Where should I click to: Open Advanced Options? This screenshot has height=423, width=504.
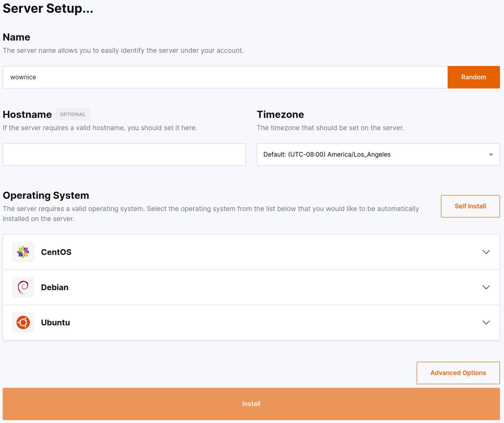[458, 373]
